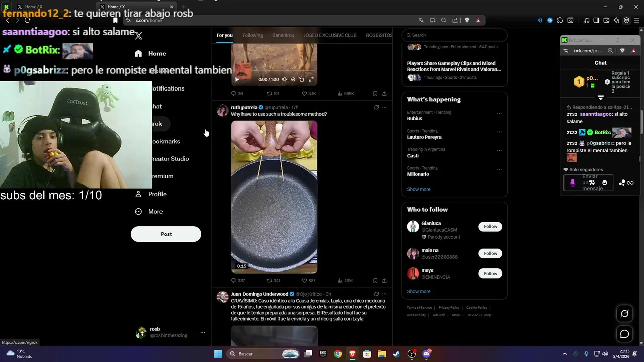
Task: Open more options on Juan Domingo Underwood post
Action: click(x=384, y=294)
